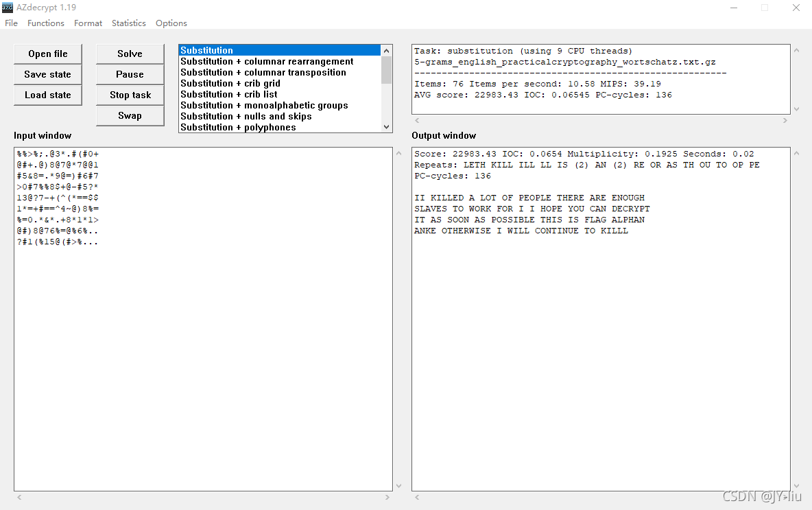812x510 pixels.
Task: Click the AVG score line in status box
Action: (542, 95)
